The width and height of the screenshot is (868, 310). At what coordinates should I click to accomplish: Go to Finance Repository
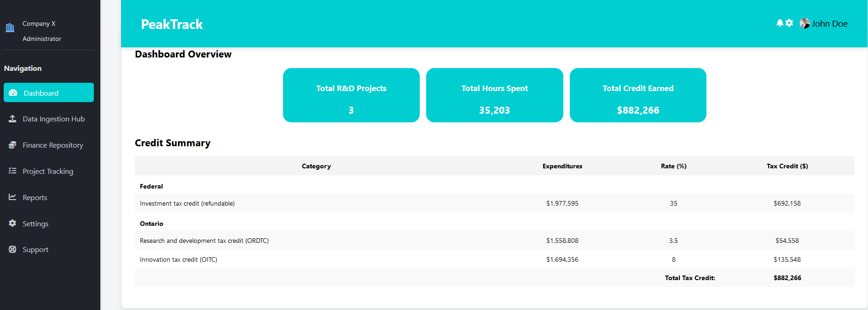tap(53, 145)
